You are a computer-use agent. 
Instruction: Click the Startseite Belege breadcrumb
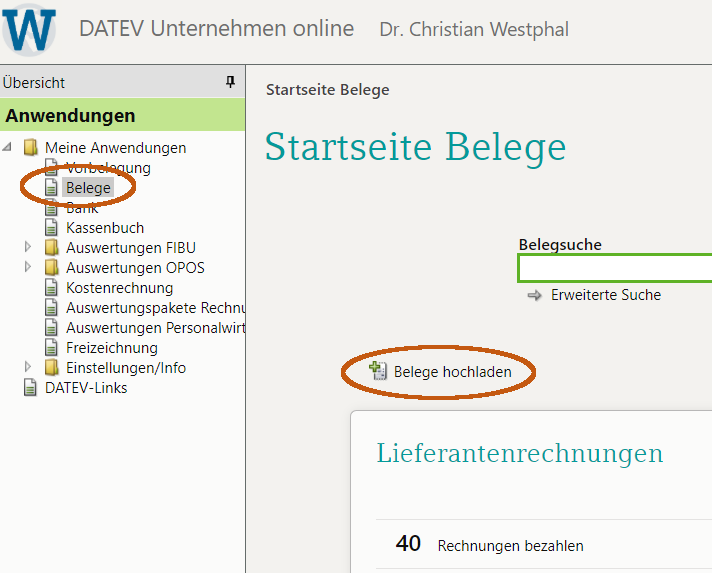coord(327,89)
